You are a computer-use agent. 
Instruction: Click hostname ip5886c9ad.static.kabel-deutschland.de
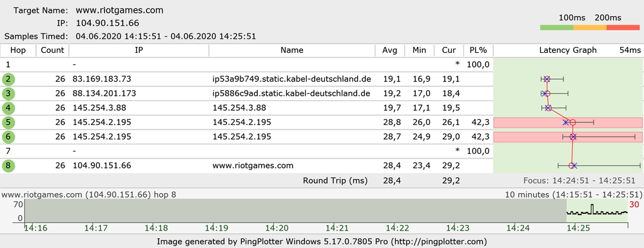click(291, 93)
